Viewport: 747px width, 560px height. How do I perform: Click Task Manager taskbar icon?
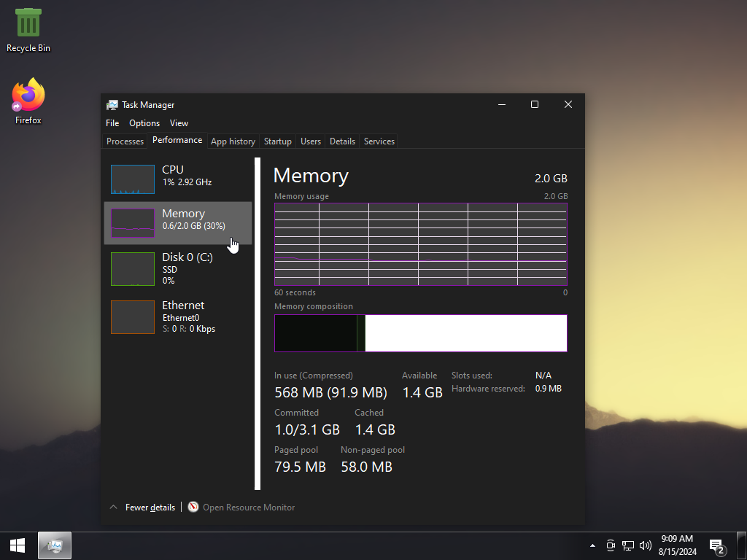pos(55,545)
